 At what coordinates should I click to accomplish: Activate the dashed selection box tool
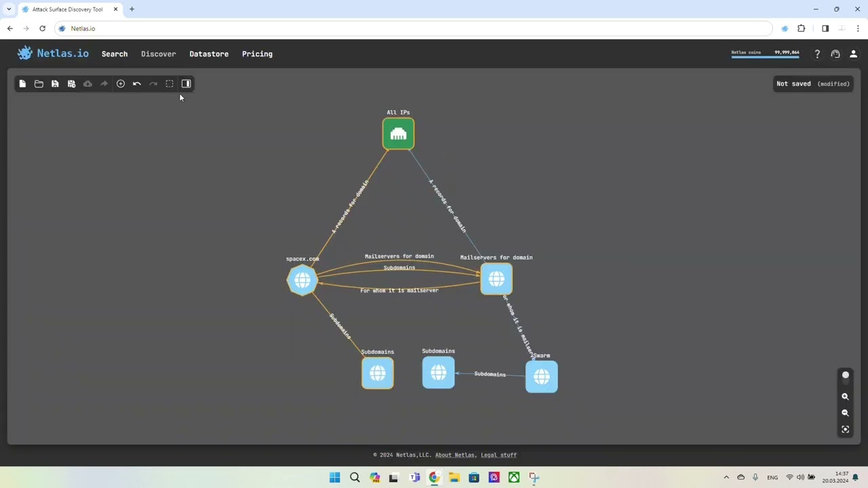click(x=170, y=84)
